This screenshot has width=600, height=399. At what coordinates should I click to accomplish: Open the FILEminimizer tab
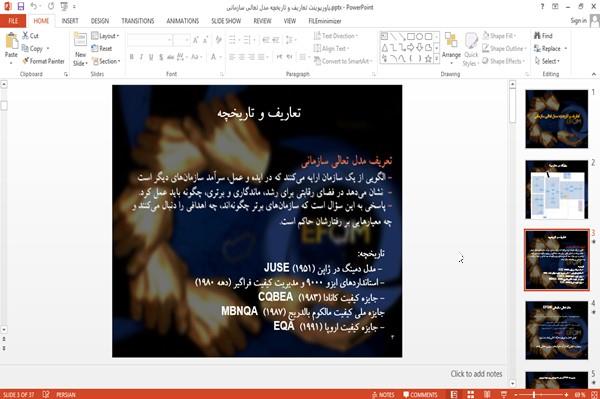[x=324, y=21]
